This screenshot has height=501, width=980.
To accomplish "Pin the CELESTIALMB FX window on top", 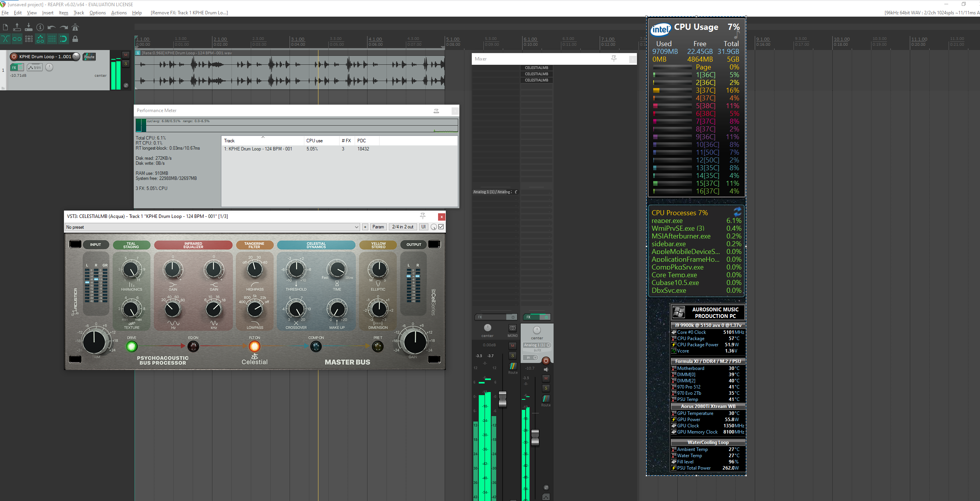I will coord(423,216).
